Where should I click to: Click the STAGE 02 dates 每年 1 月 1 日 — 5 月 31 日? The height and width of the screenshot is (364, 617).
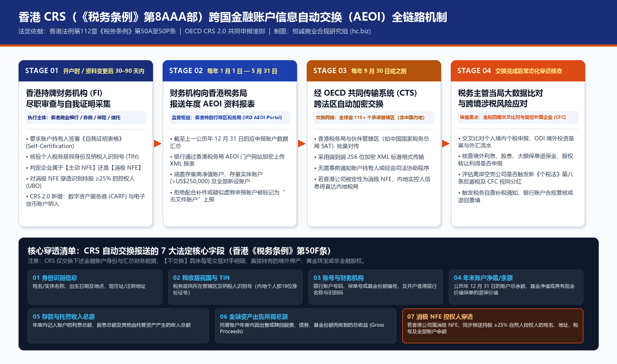point(242,71)
